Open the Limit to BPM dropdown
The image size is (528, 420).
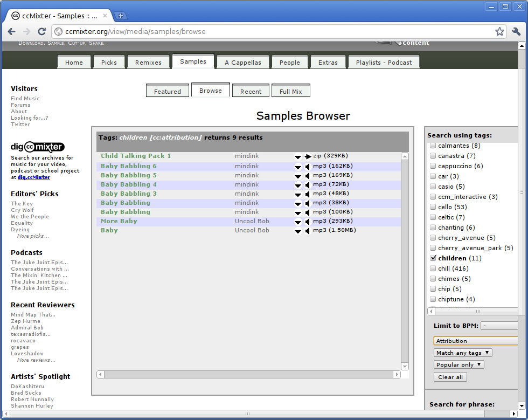(x=499, y=326)
